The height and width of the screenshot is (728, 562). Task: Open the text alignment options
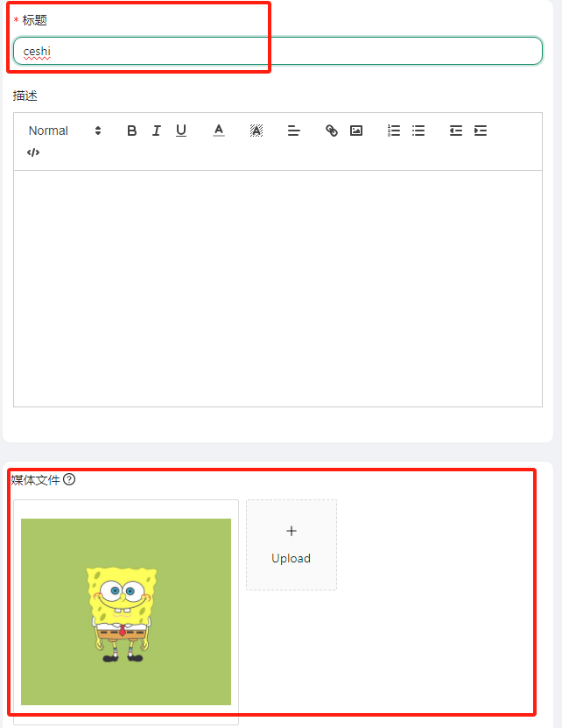tap(294, 131)
